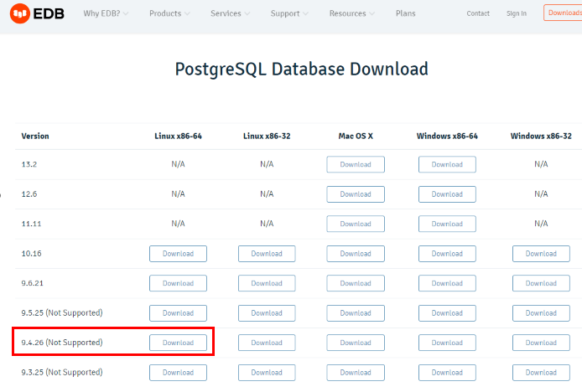Image resolution: width=582 pixels, height=392 pixels.
Task: Download 13.2 for Mac OS X
Action: click(356, 165)
